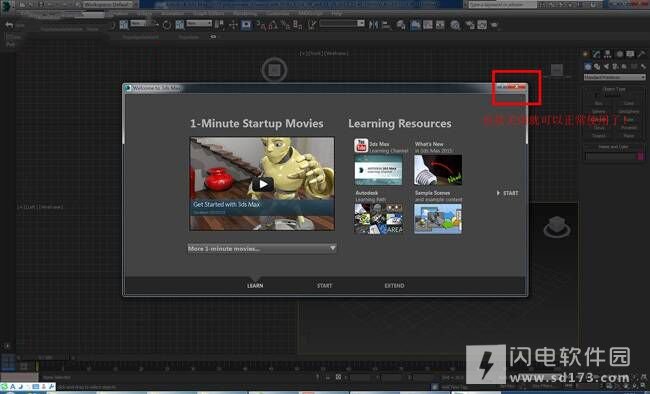Open the Named Selection Sets dropdown
Image resolution: width=650 pixels, height=394 pixels.
point(342,24)
